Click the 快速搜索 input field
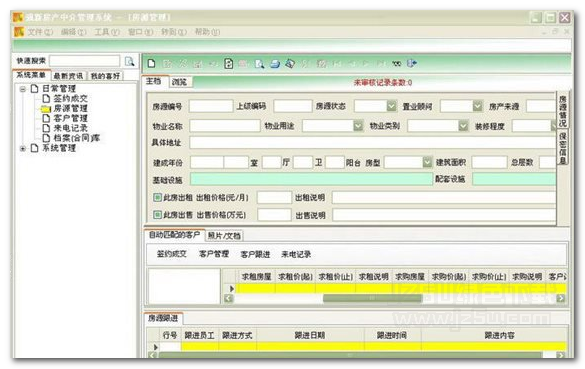The height and width of the screenshot is (369, 585). pyautogui.click(x=85, y=61)
